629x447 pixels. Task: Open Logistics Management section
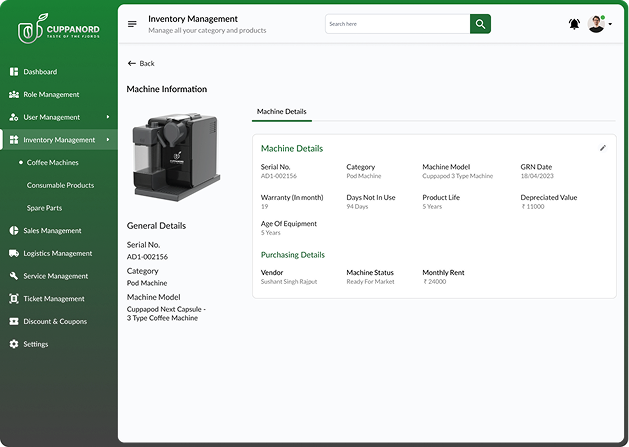coord(58,254)
